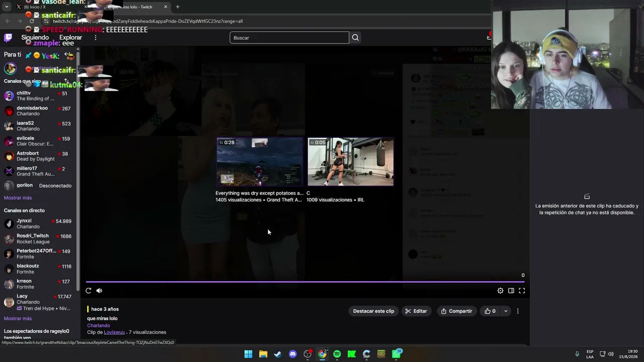
Task: Play the gym clip thumbnail
Action: pyautogui.click(x=351, y=162)
